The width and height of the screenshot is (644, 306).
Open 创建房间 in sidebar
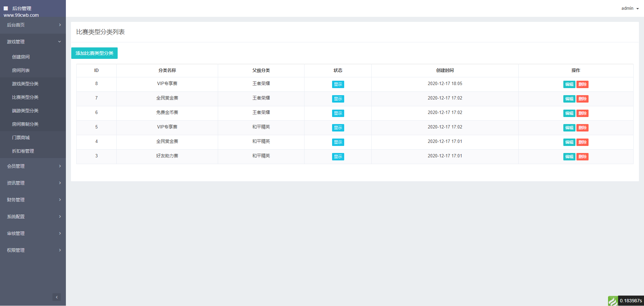click(33, 57)
